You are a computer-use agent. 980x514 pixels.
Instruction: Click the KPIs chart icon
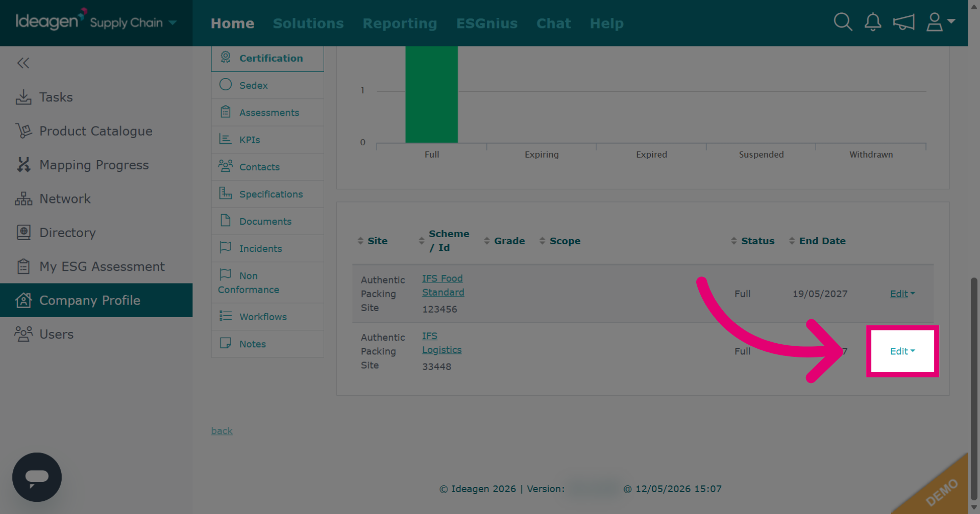pyautogui.click(x=226, y=139)
